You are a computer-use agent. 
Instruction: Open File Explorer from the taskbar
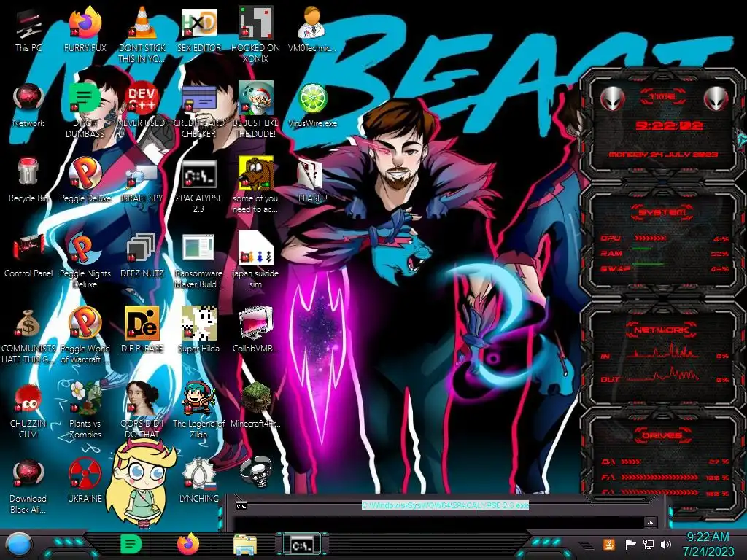coord(245,545)
